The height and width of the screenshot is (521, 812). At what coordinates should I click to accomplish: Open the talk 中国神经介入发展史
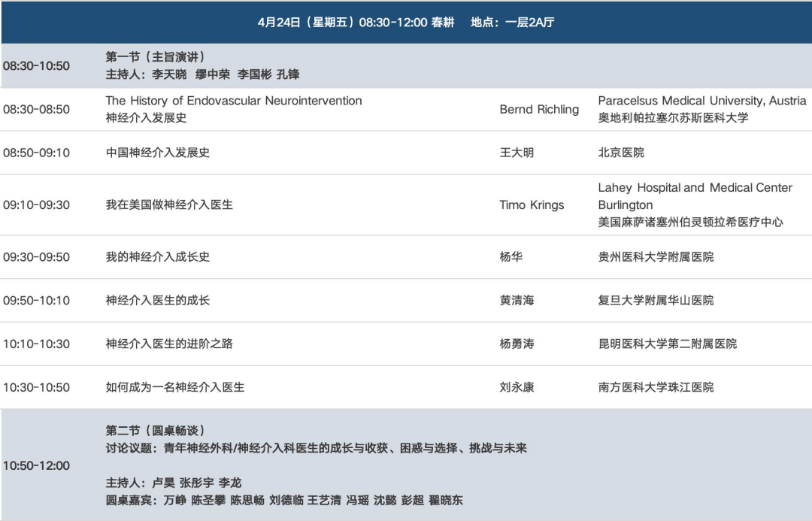point(158,153)
